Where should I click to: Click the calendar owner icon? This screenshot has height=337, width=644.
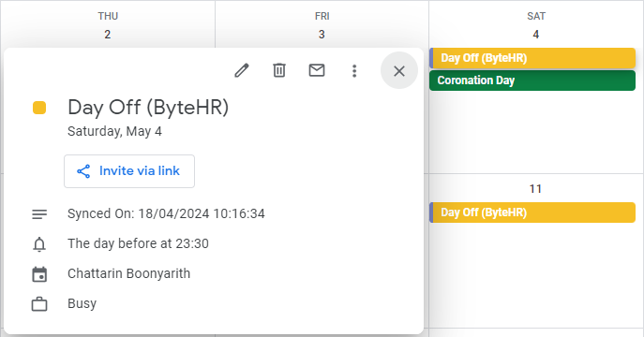click(39, 274)
